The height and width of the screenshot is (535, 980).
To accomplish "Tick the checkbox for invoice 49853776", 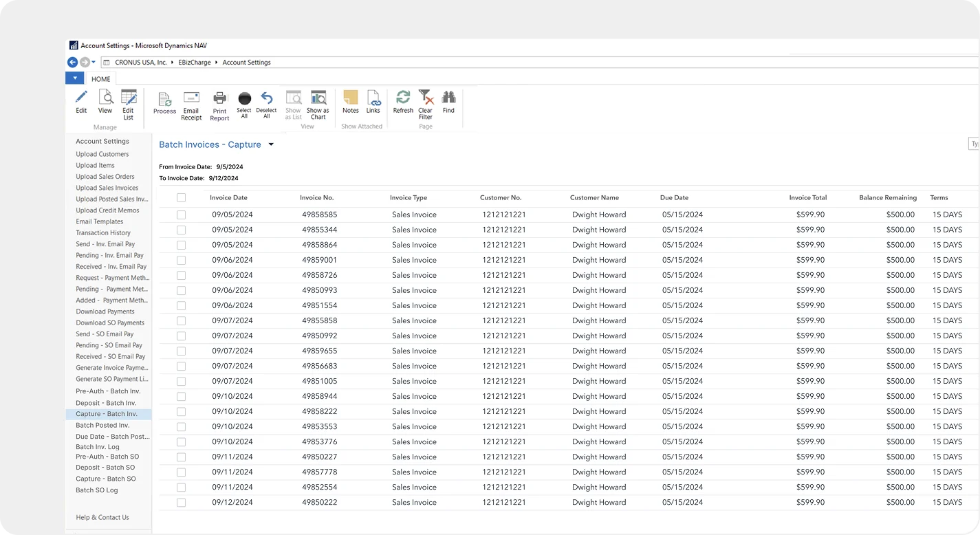I will pyautogui.click(x=181, y=441).
